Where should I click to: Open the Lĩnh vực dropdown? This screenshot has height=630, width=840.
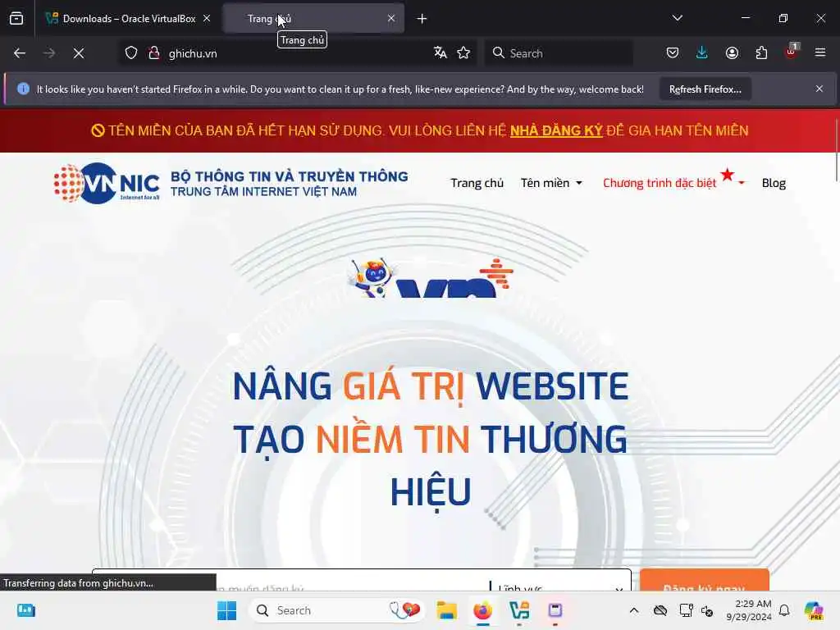pyautogui.click(x=559, y=586)
